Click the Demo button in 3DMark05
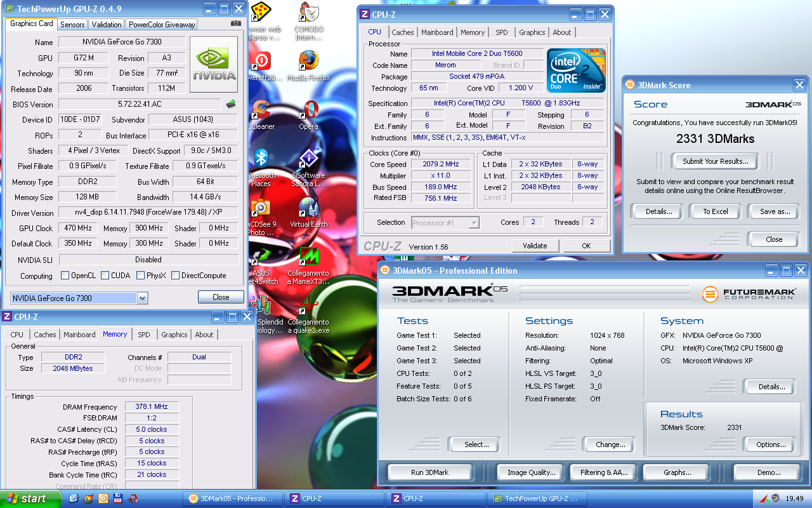This screenshot has width=812, height=508. [x=769, y=472]
